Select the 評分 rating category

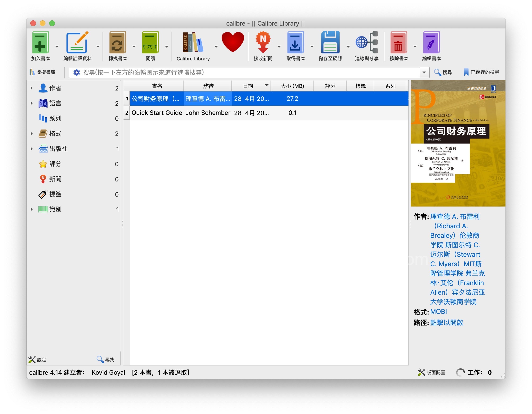(x=74, y=164)
